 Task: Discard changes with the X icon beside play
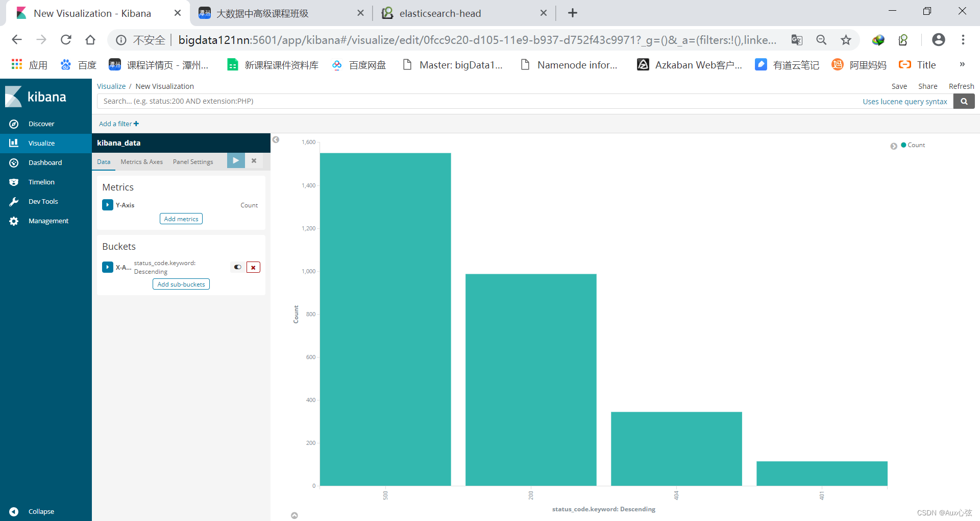click(254, 160)
